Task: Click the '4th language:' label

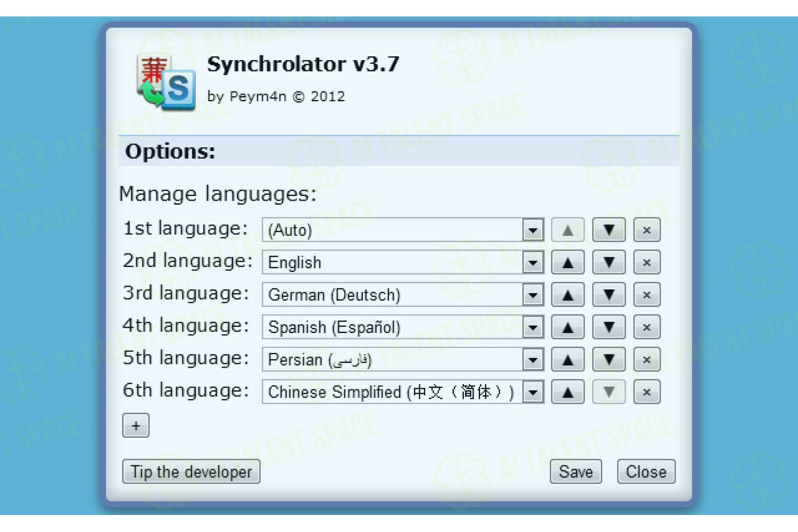Action: (186, 326)
